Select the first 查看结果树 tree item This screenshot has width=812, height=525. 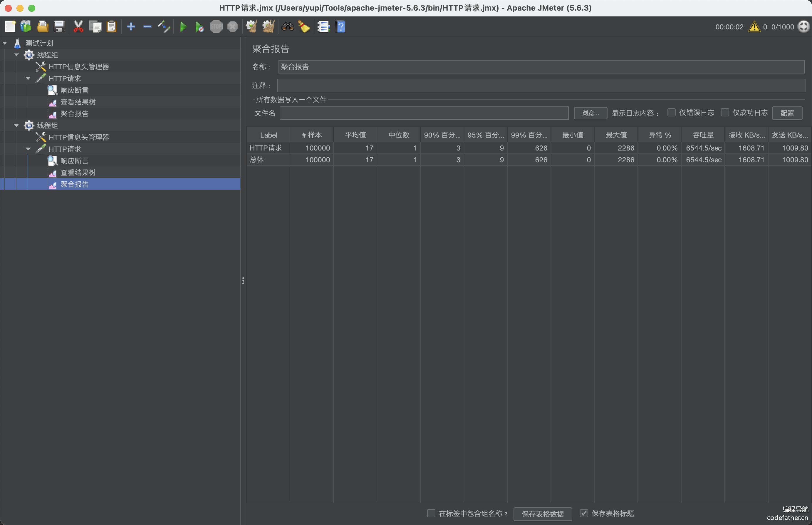coord(78,102)
